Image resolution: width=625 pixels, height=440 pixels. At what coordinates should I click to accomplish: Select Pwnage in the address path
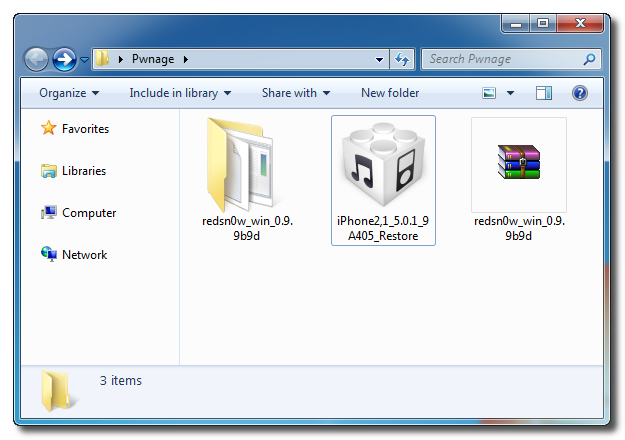[153, 59]
